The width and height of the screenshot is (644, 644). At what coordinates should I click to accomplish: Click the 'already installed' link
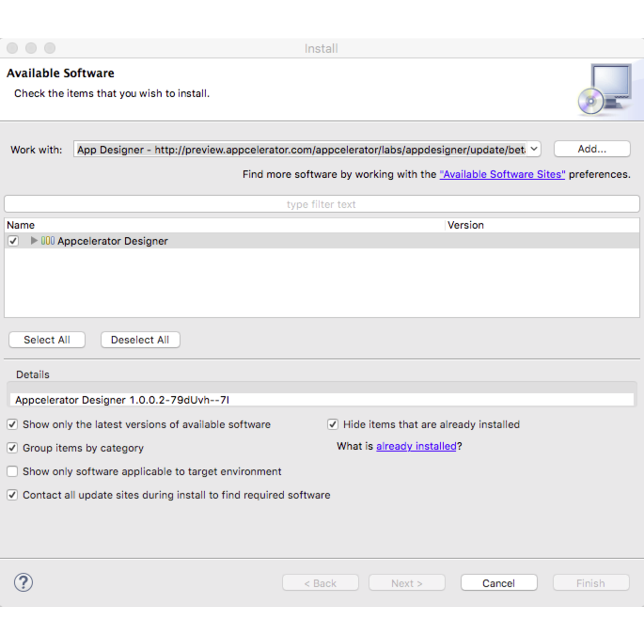point(416,446)
